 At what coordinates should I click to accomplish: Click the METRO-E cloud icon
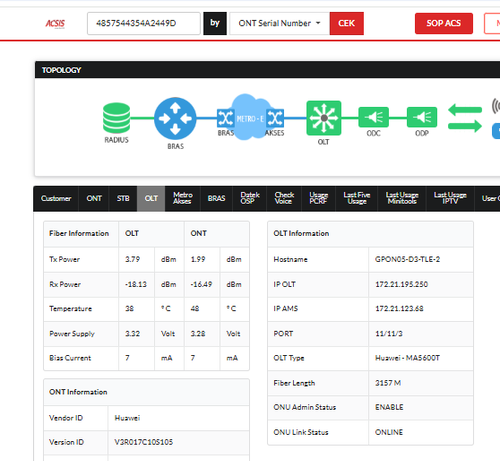tap(250, 117)
